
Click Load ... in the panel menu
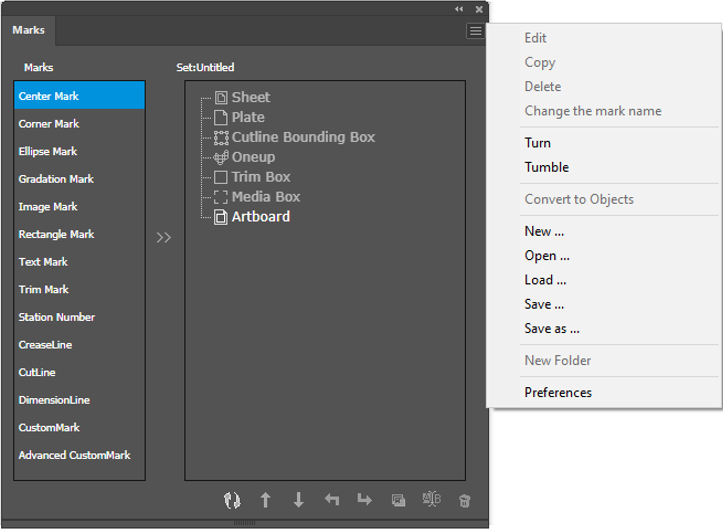point(546,280)
